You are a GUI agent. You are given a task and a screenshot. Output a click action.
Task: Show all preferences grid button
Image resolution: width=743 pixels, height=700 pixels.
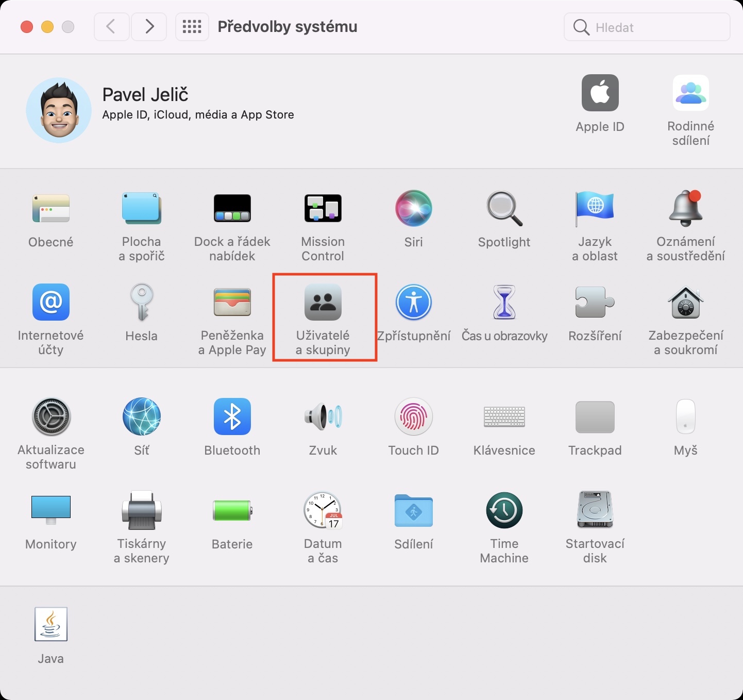click(x=192, y=27)
